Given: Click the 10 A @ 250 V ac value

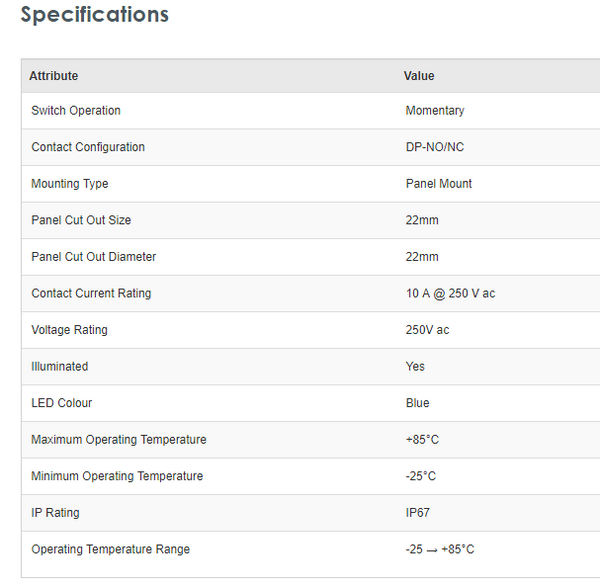Looking at the screenshot, I should click(450, 294).
